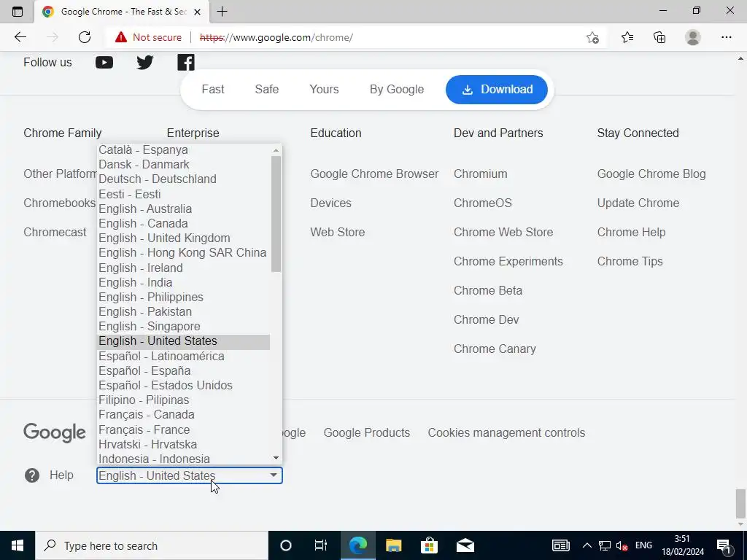Open Mail app from taskbar
Viewport: 747px width, 560px height.
(465, 545)
